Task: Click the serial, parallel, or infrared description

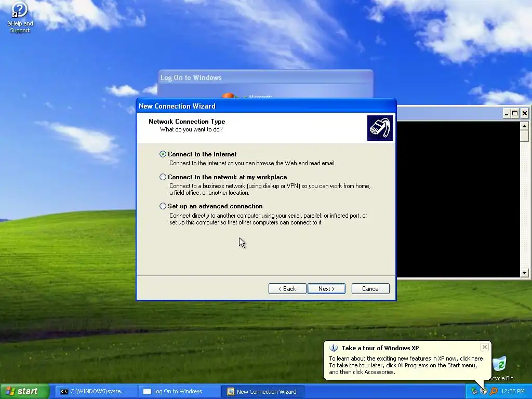Action: (x=268, y=219)
